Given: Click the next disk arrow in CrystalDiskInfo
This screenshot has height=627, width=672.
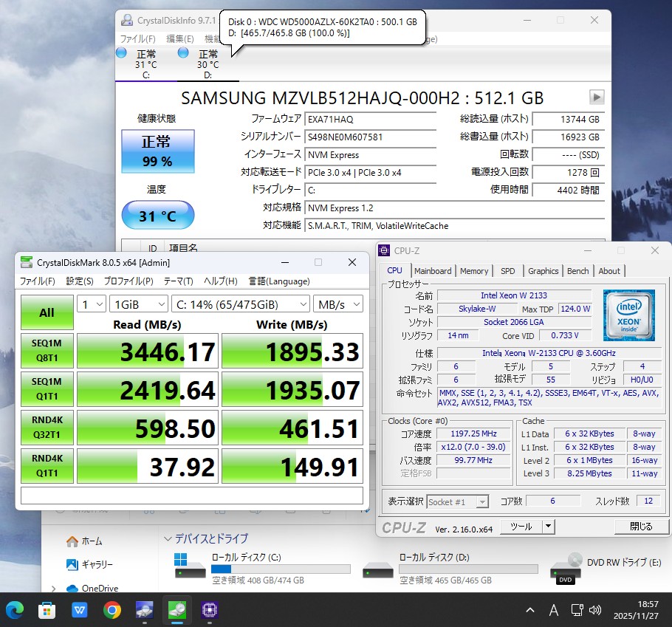Looking at the screenshot, I should pyautogui.click(x=597, y=97).
